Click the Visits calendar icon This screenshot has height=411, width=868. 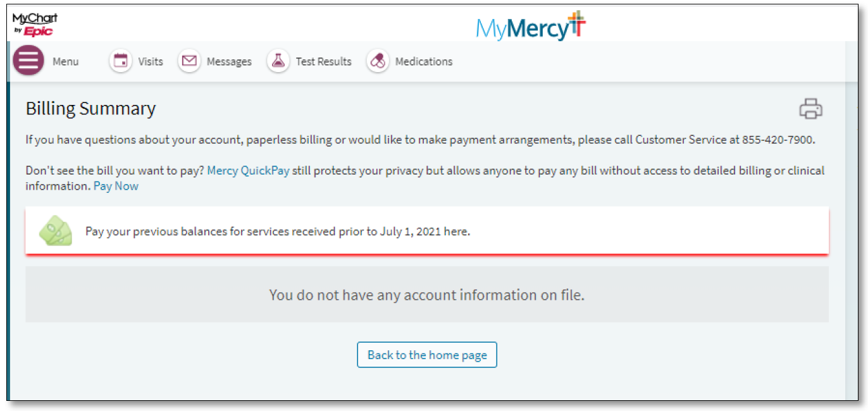pyautogui.click(x=120, y=61)
